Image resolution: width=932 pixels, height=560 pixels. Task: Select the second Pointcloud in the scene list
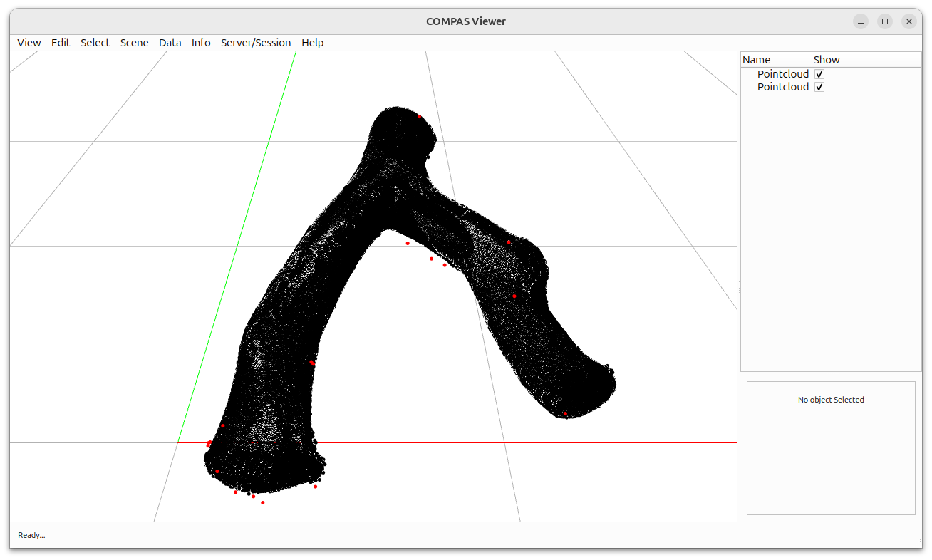[782, 86]
